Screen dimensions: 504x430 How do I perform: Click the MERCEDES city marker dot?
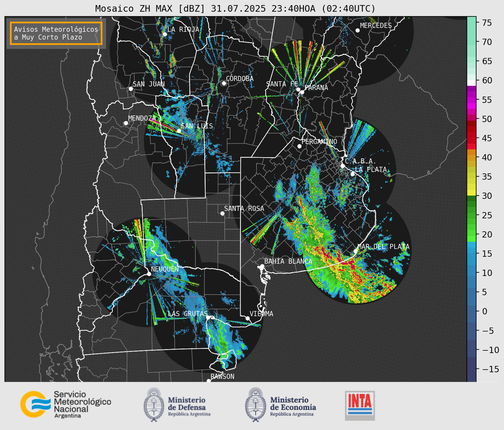point(358,31)
